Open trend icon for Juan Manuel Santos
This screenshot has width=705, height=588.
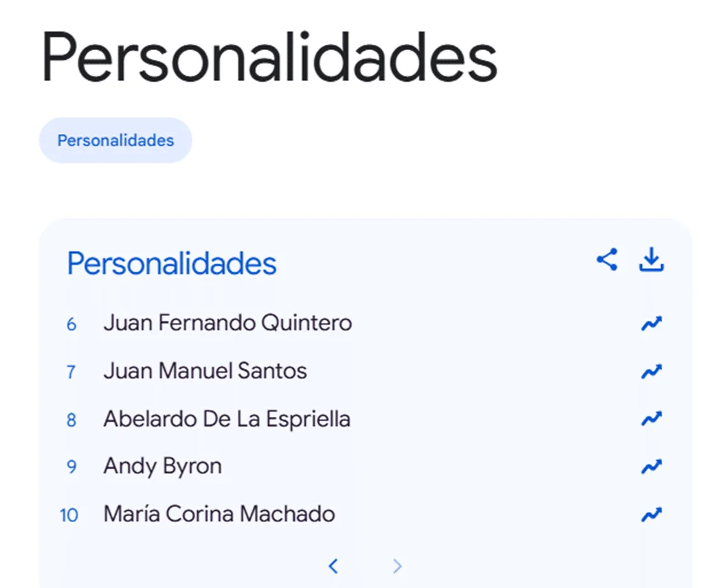[x=651, y=372]
